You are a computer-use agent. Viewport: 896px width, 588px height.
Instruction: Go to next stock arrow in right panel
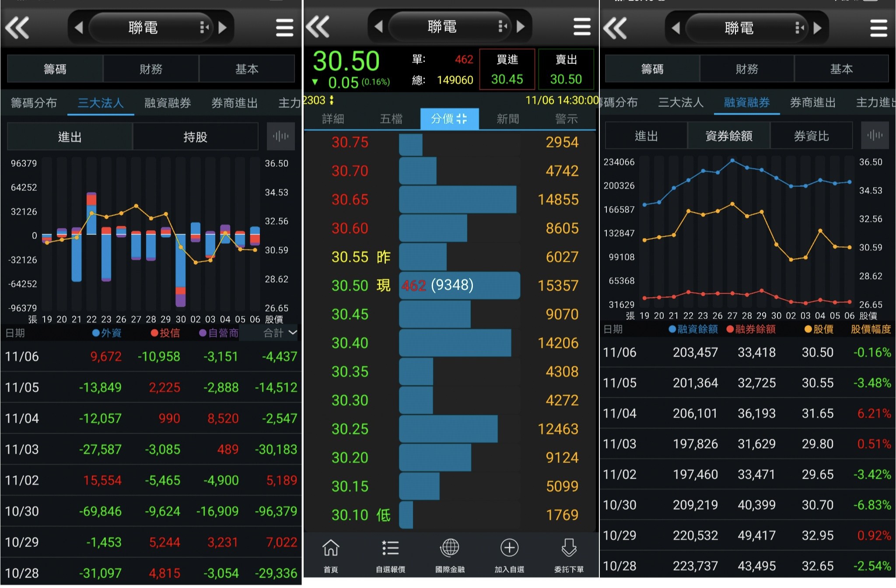coord(817,28)
